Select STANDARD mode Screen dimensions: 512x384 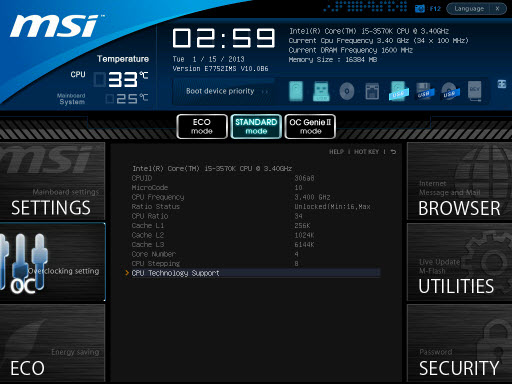tap(256, 126)
